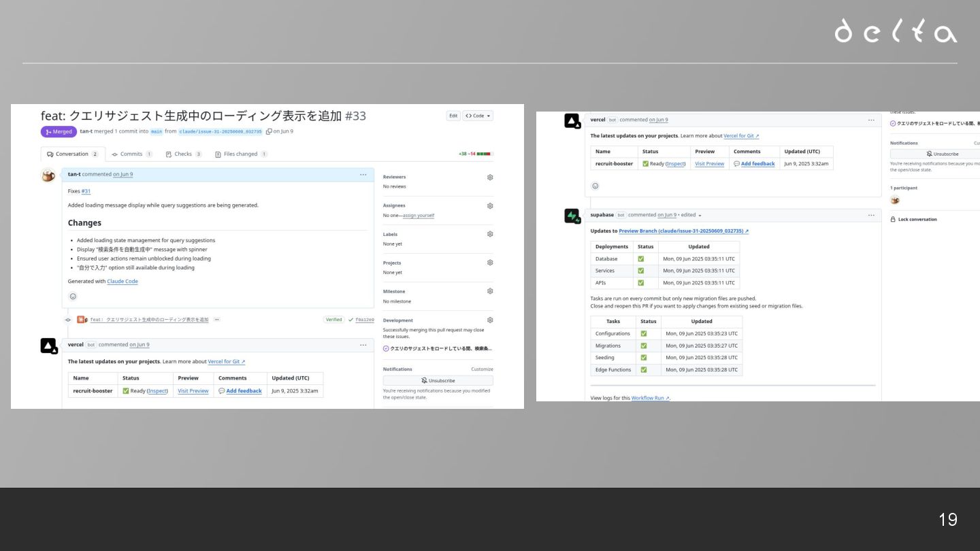
Task: Click the Deployments column header
Action: coord(612,246)
